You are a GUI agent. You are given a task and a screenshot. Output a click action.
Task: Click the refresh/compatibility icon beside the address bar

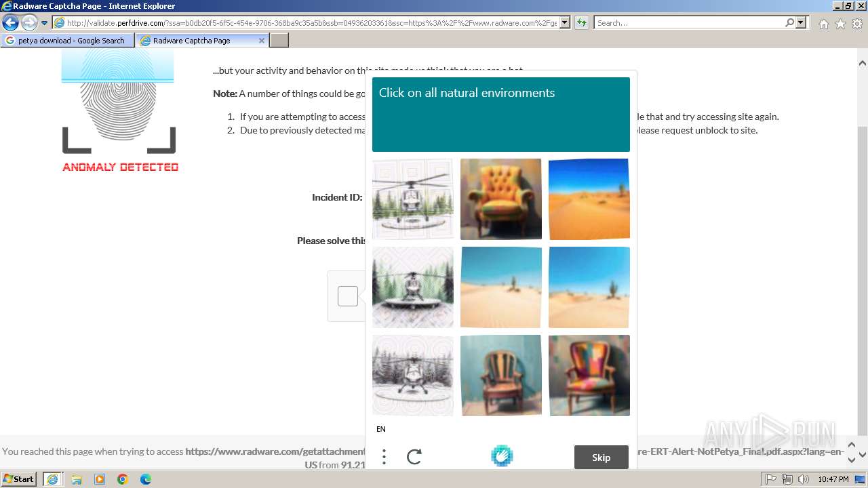pos(581,23)
